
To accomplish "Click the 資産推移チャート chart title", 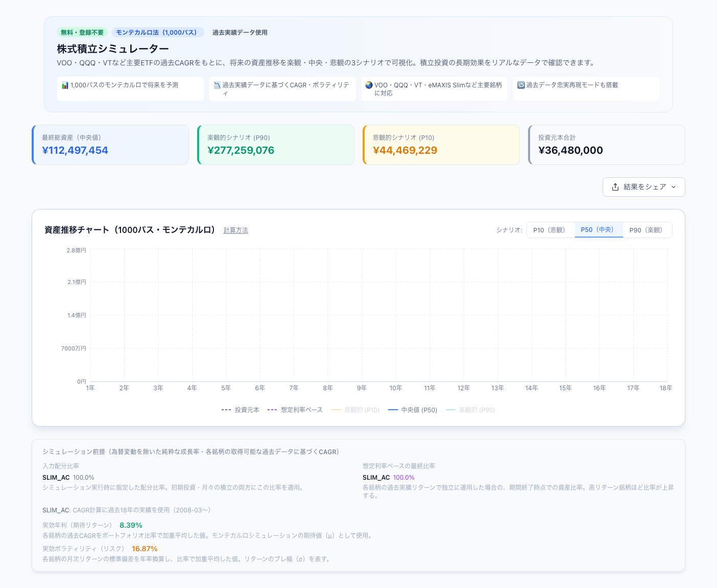I will click(x=130, y=230).
